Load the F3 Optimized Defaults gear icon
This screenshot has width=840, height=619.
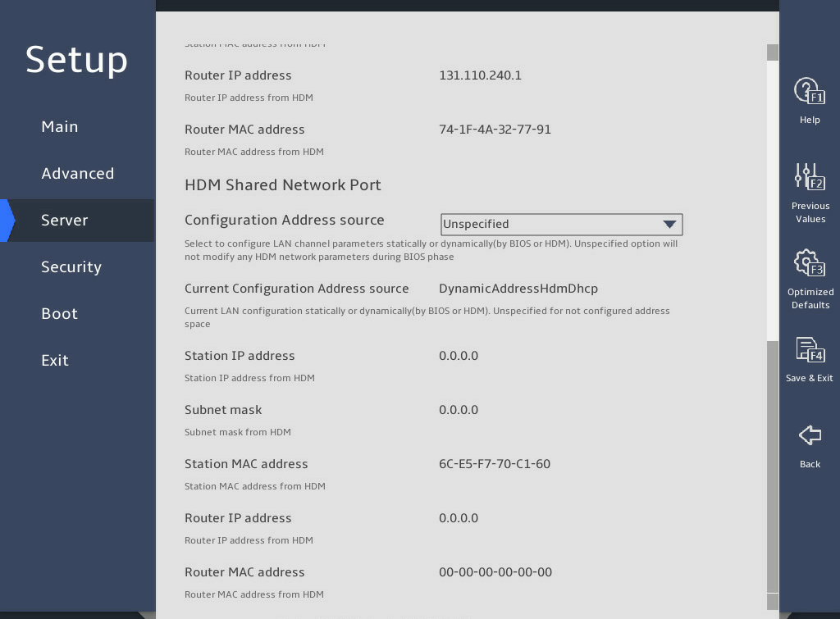pos(810,262)
